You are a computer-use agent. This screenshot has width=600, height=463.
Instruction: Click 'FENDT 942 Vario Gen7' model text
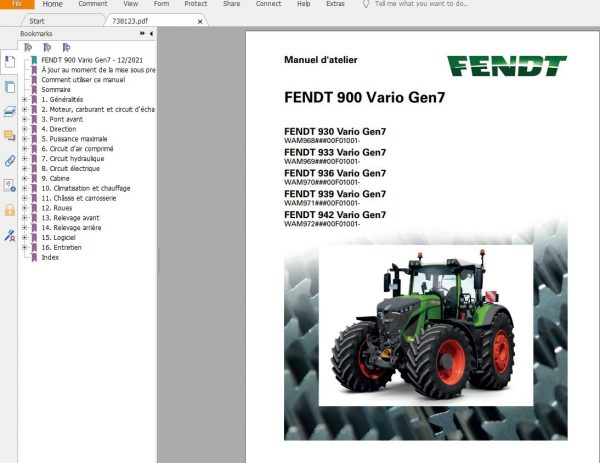click(335, 215)
